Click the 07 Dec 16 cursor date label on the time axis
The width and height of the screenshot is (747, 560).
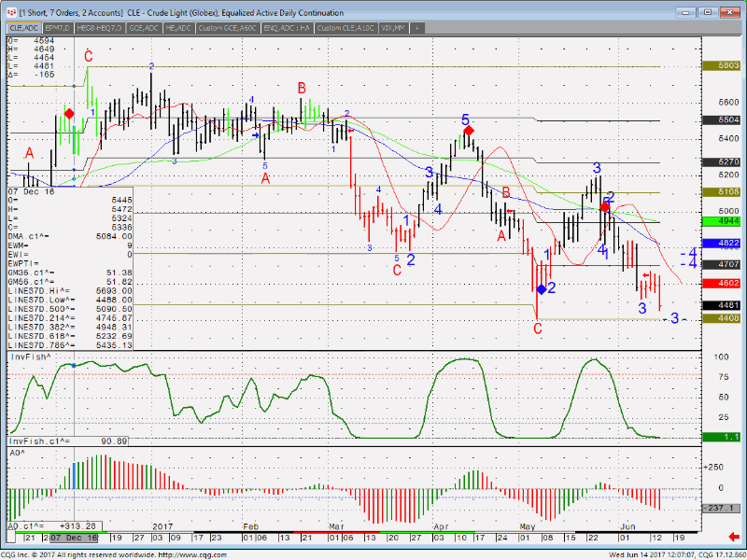[x=74, y=538]
